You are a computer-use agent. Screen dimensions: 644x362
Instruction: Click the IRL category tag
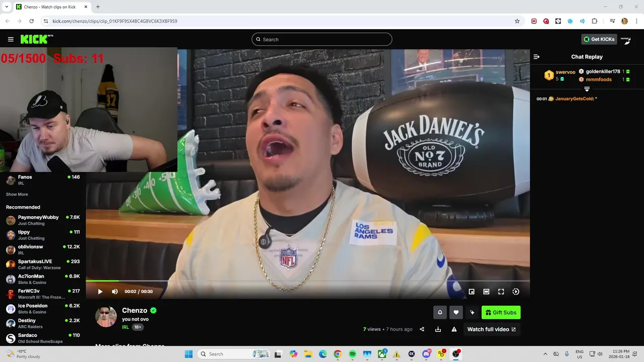tap(125, 327)
